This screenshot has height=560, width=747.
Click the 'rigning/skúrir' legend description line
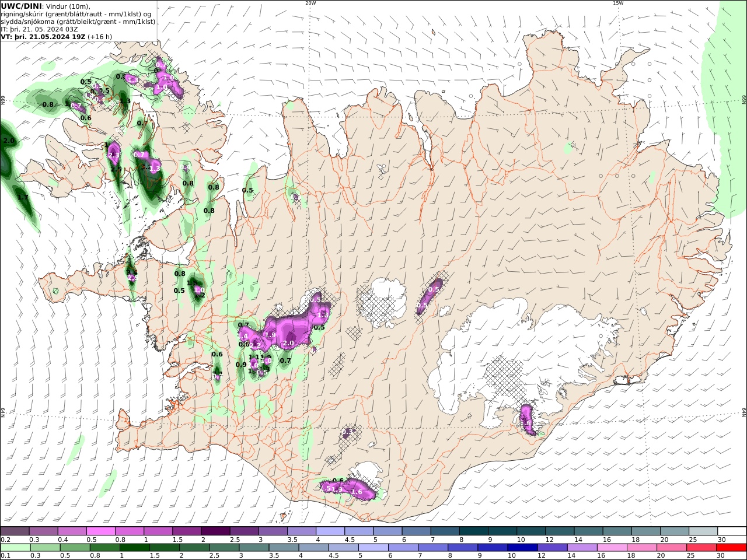pyautogui.click(x=76, y=14)
